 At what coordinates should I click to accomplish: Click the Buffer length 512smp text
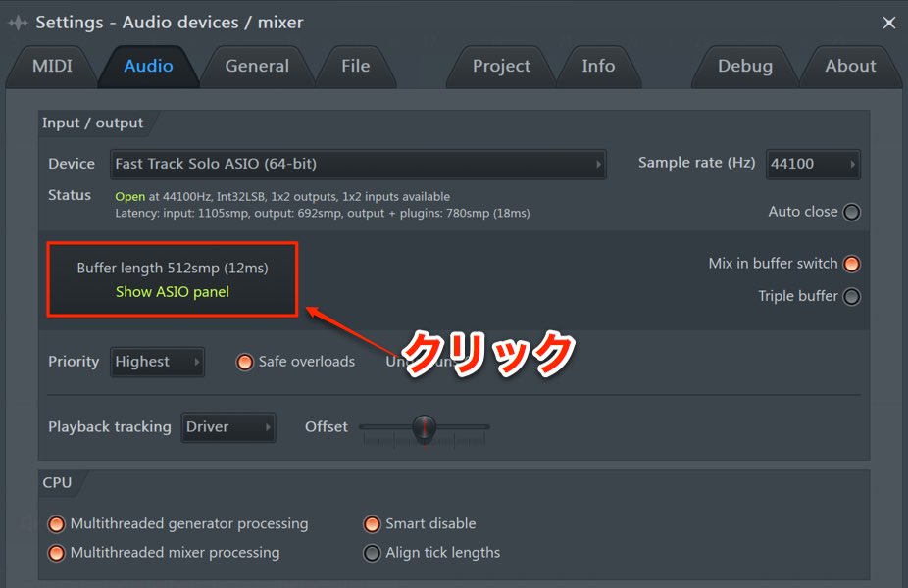[x=173, y=268]
